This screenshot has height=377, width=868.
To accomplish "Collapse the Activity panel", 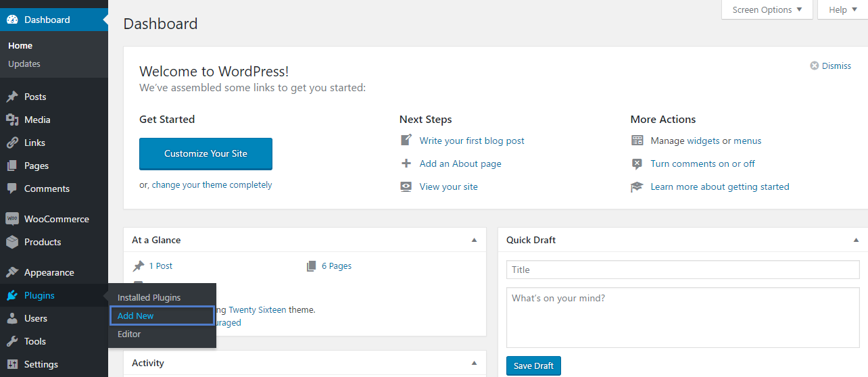I will [474, 363].
